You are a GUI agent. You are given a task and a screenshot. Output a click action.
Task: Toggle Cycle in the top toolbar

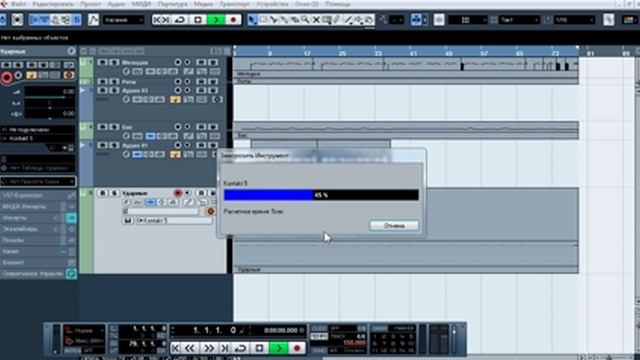click(180, 20)
